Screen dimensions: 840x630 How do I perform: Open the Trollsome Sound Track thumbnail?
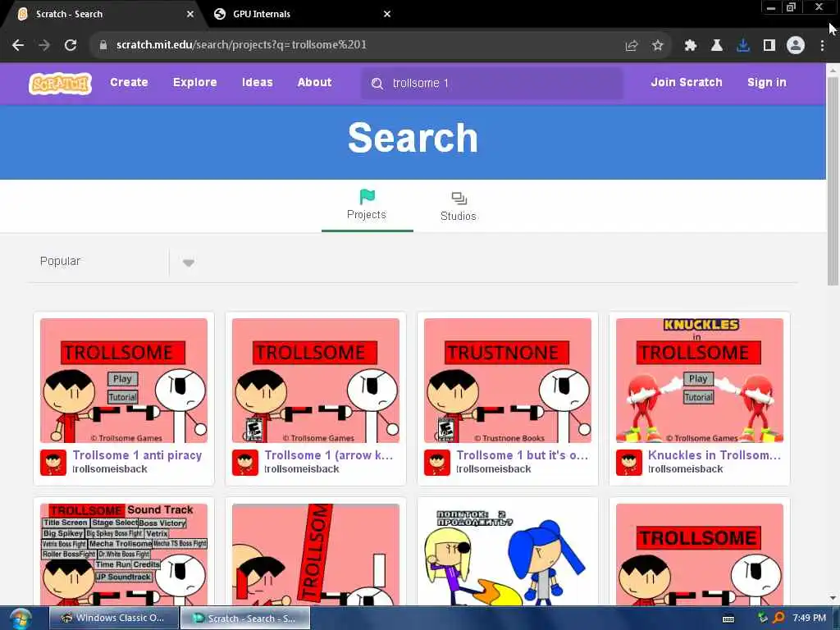124,555
